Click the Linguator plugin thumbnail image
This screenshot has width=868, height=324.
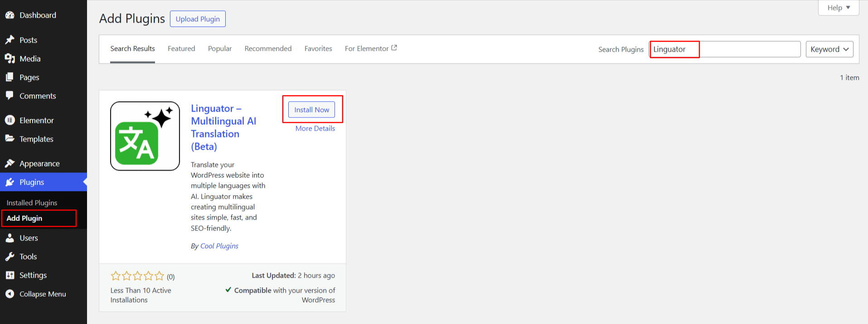click(x=145, y=136)
